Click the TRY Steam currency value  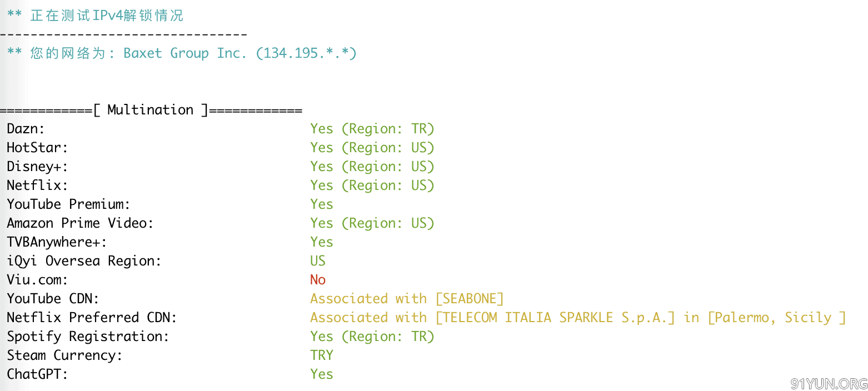[x=322, y=355]
